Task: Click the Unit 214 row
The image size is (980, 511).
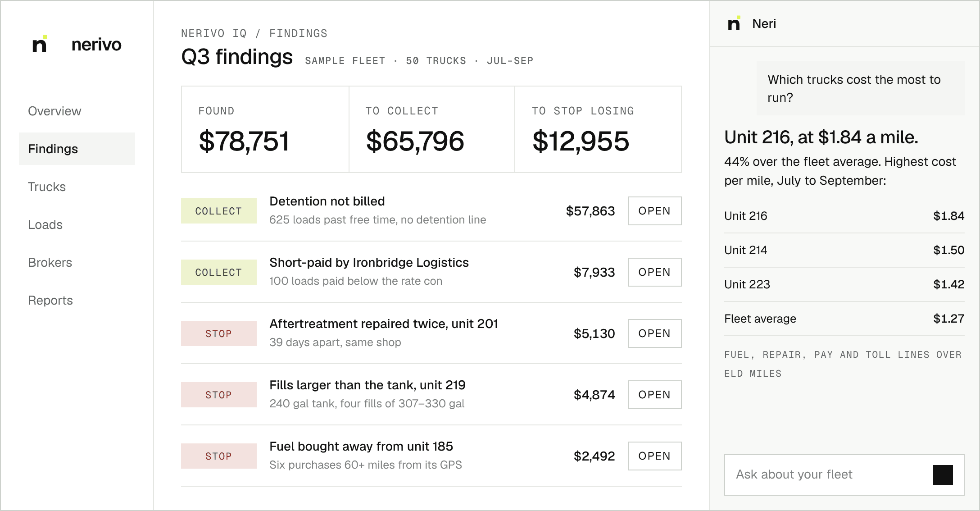Action: click(x=844, y=250)
